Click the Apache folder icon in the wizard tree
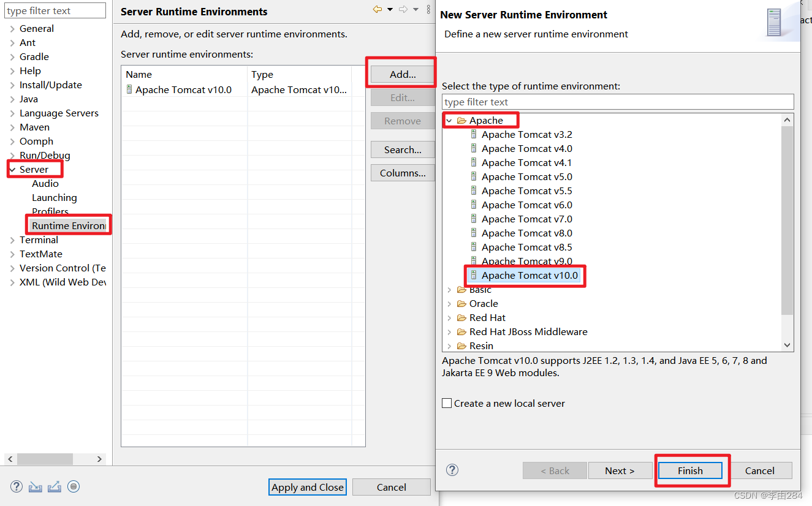 pos(461,120)
